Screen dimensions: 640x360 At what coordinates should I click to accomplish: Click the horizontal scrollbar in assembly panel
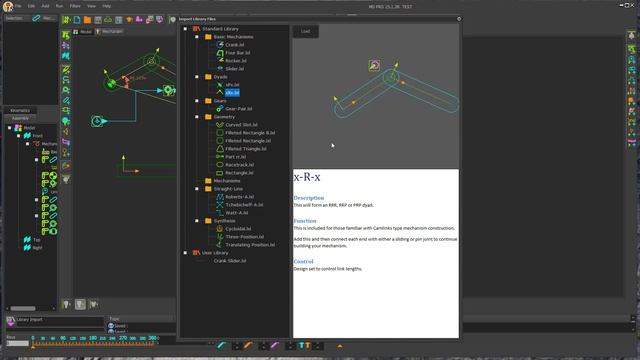coord(23,308)
